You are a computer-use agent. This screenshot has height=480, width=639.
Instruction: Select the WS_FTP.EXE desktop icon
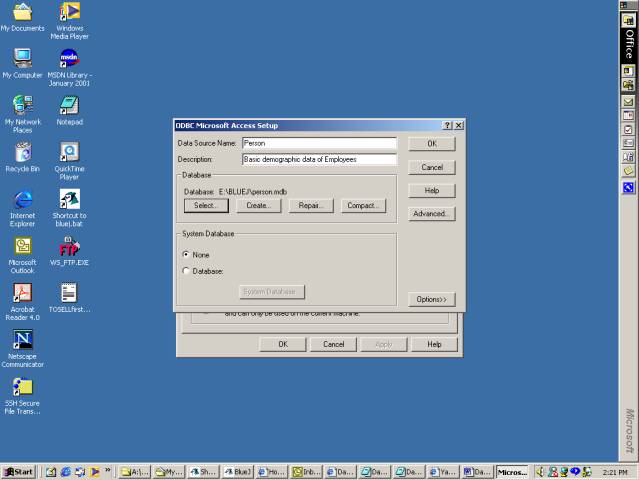69,251
